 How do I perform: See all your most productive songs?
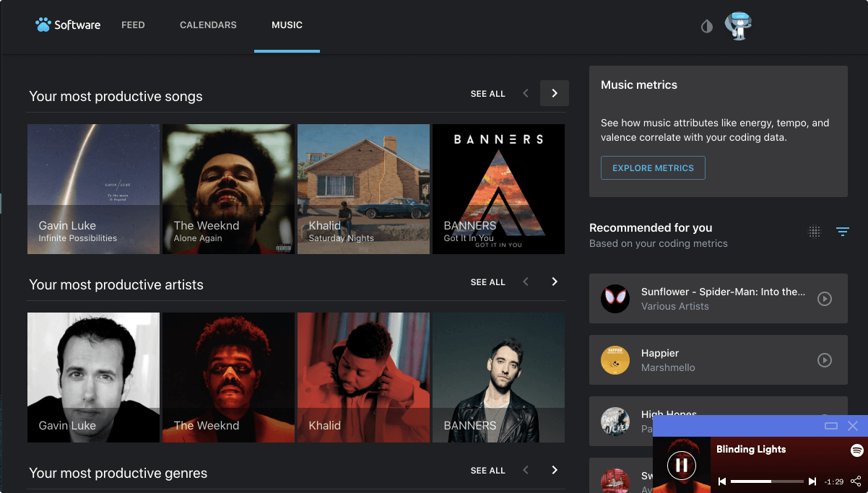click(487, 93)
